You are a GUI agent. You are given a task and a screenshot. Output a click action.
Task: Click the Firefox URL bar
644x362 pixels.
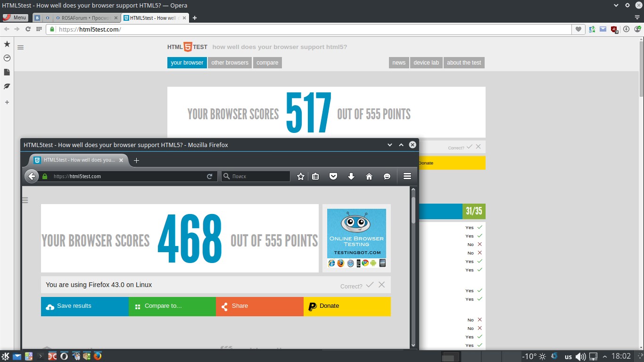click(x=128, y=176)
